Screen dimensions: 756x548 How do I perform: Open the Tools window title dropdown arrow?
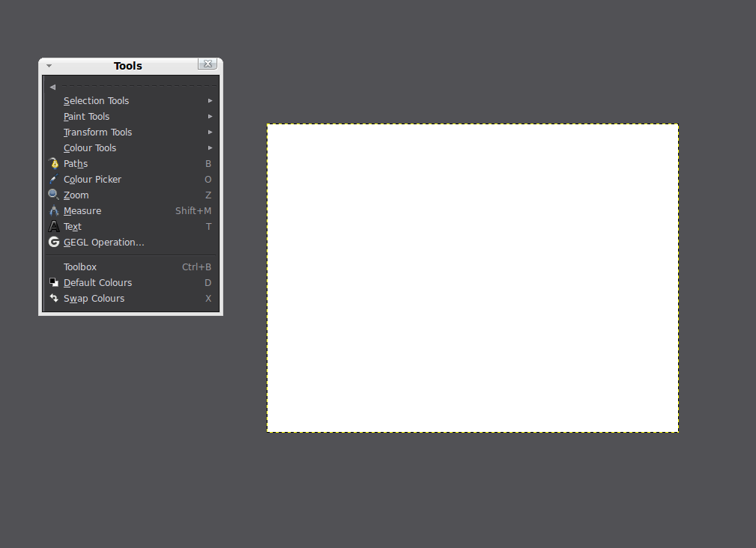[x=49, y=66]
